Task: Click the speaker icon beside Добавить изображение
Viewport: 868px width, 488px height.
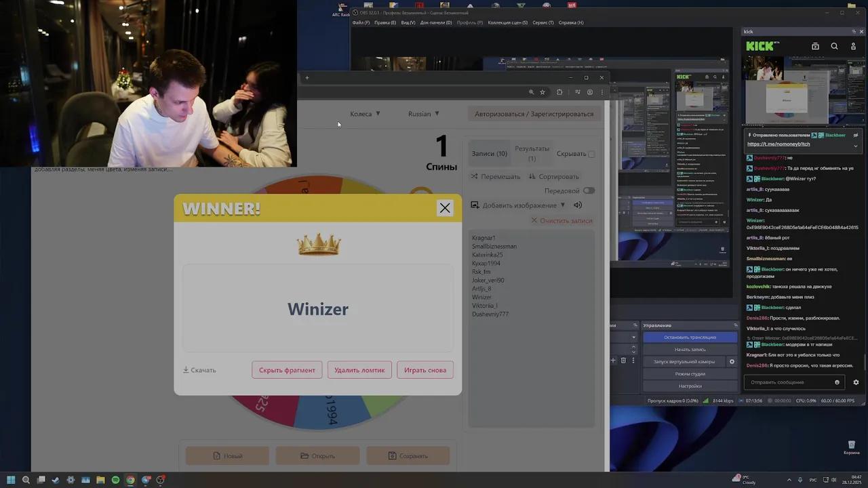Action: [x=578, y=205]
